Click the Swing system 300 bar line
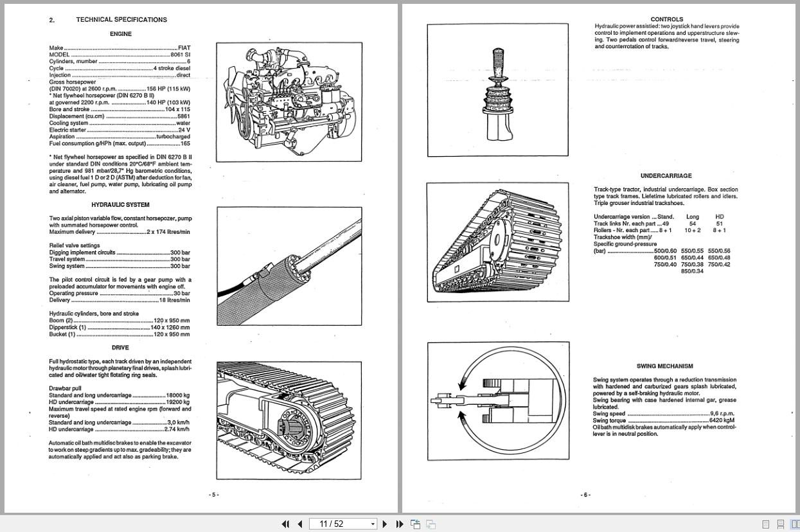 click(x=120, y=266)
